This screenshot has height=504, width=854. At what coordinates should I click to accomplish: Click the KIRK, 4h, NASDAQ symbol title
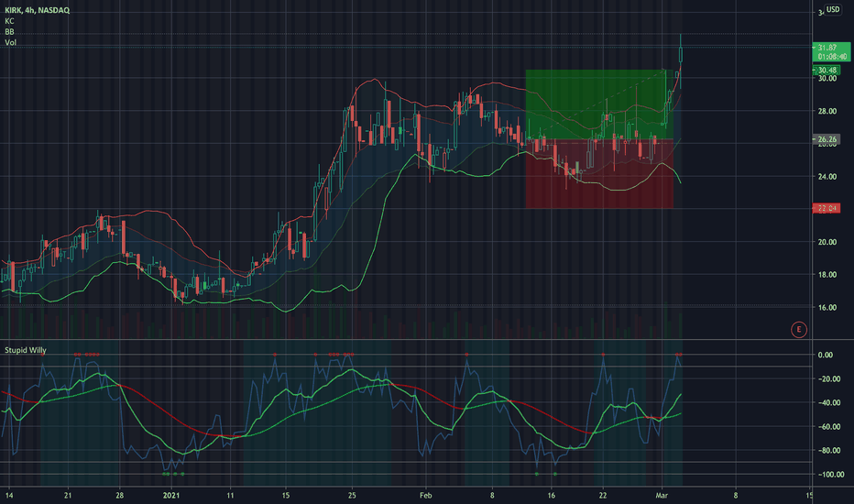(x=37, y=10)
